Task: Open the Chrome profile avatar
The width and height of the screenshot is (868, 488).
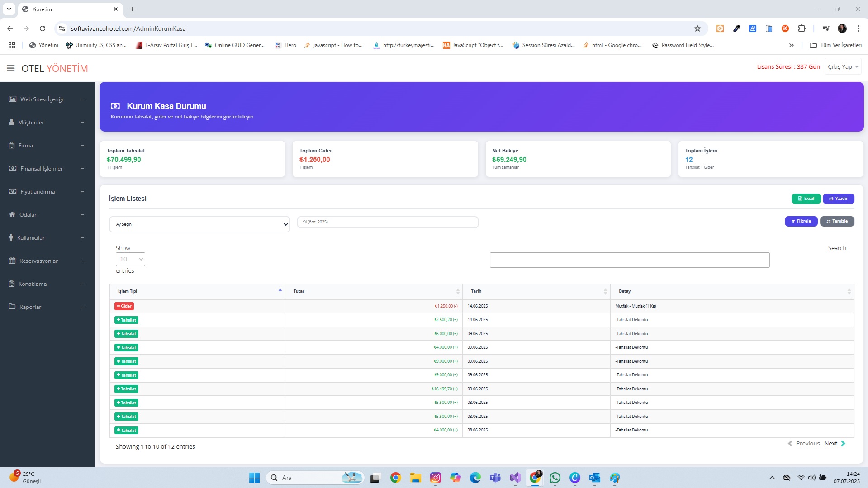Action: (842, 28)
